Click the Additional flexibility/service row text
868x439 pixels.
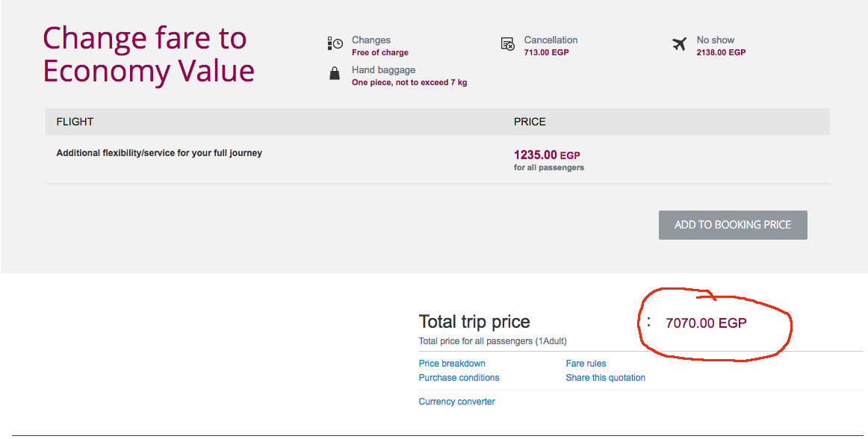click(x=159, y=153)
